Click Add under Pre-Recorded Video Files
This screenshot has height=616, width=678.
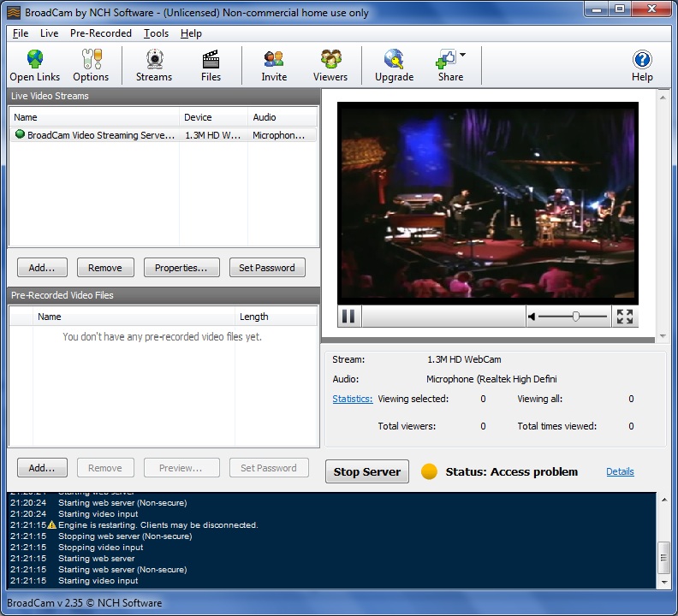(42, 468)
